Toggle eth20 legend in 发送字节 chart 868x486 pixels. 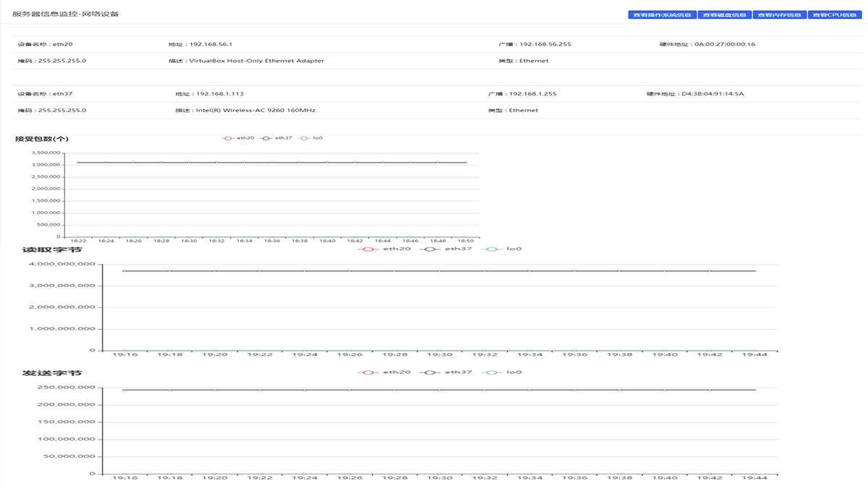[x=385, y=372]
